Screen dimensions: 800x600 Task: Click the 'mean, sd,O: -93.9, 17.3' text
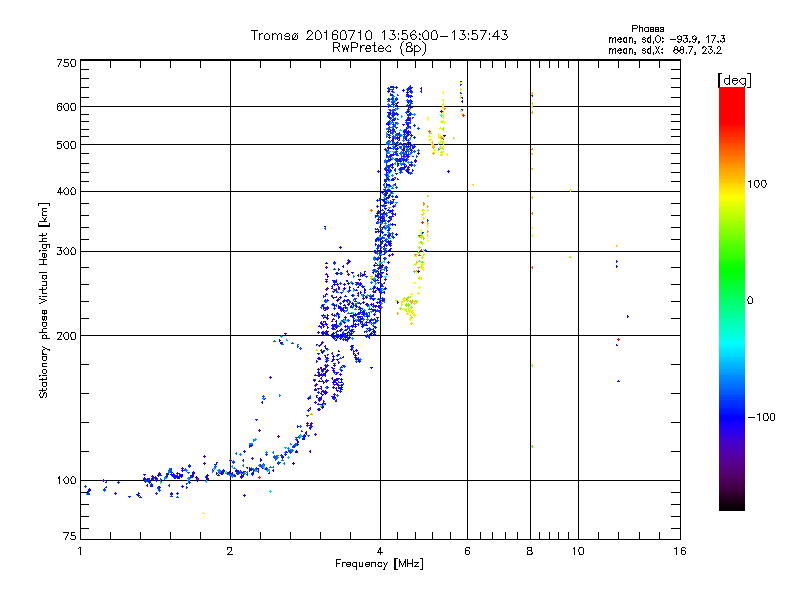[666, 39]
